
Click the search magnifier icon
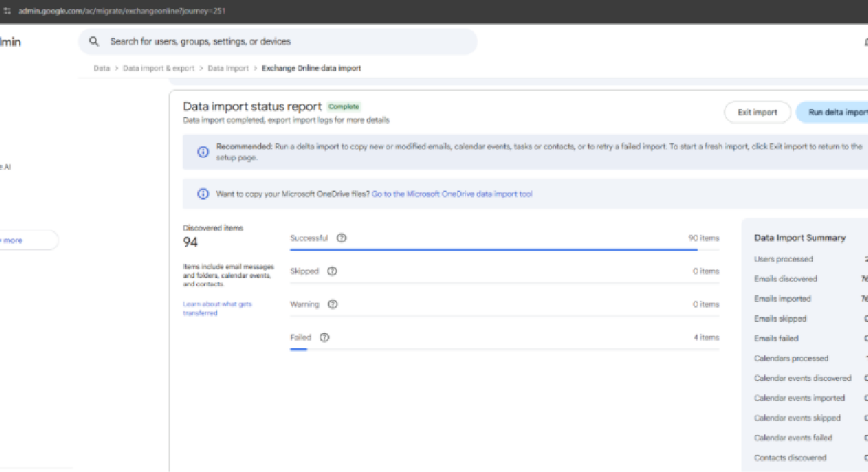[x=94, y=41]
